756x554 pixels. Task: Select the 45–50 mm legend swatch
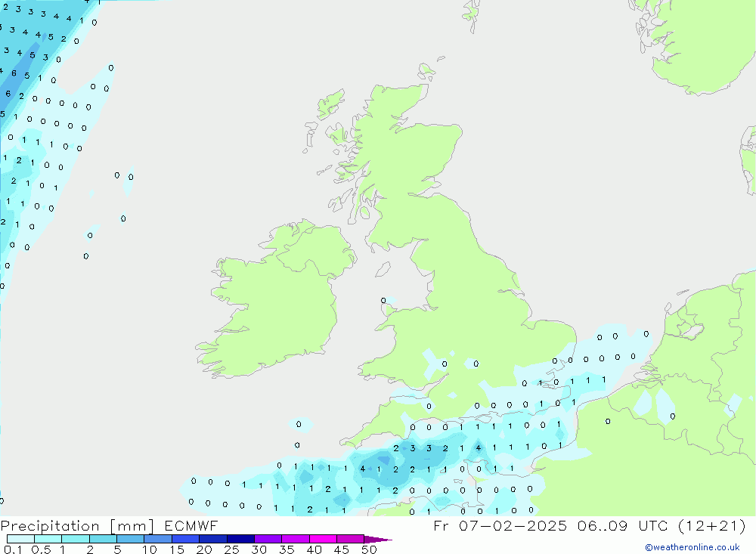point(351,539)
